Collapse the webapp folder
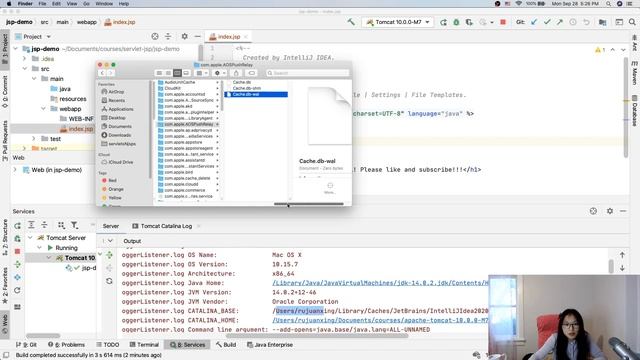The width and height of the screenshot is (640, 360). tap(44, 109)
